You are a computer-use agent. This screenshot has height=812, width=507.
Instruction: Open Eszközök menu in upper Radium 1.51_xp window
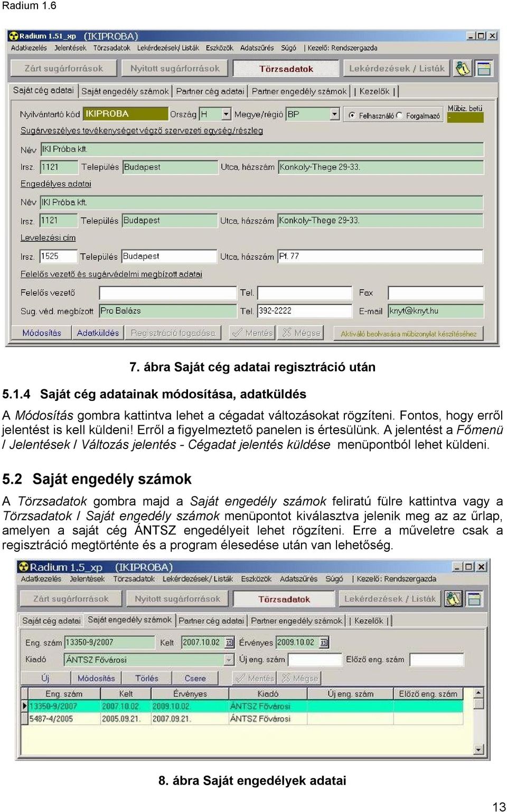pos(220,48)
